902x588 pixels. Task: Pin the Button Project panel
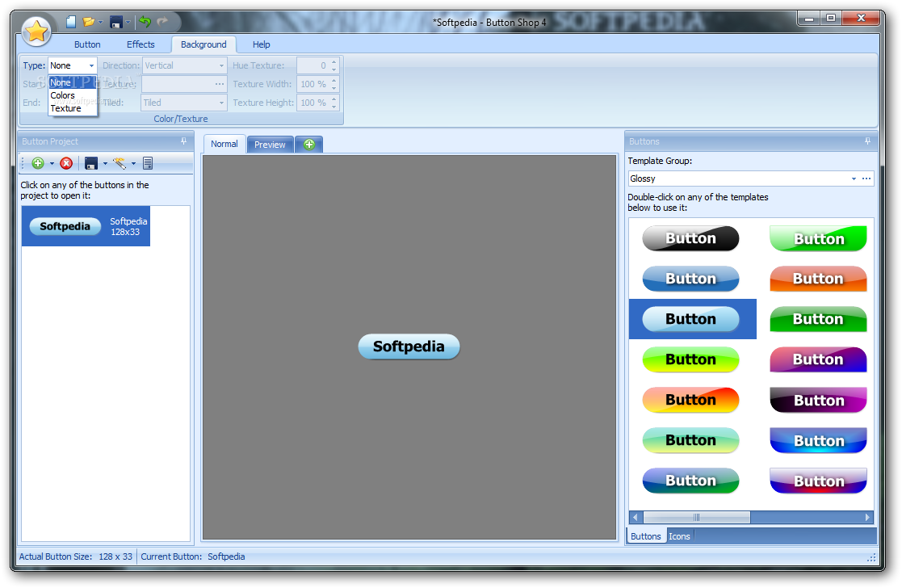(183, 141)
